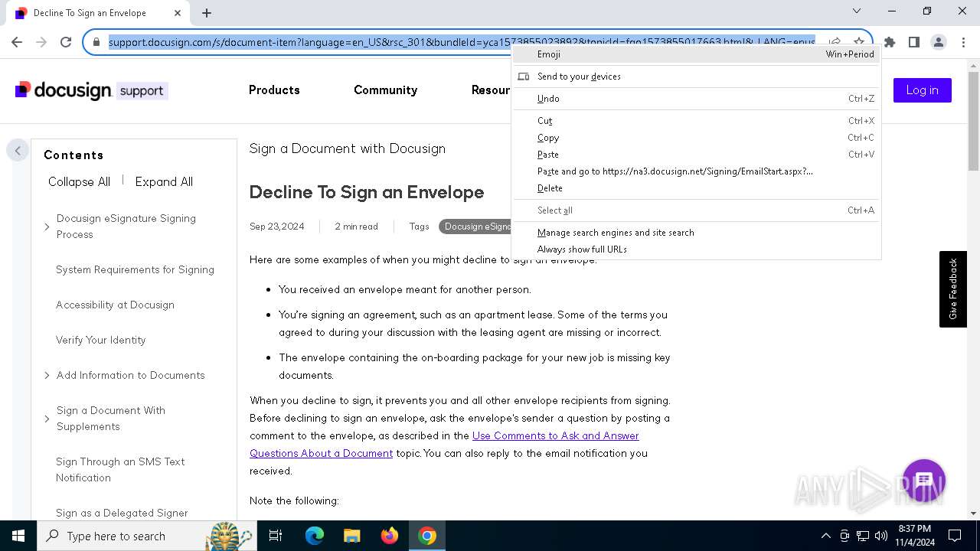
Task: Launch Firefox from taskbar
Action: pyautogui.click(x=390, y=536)
